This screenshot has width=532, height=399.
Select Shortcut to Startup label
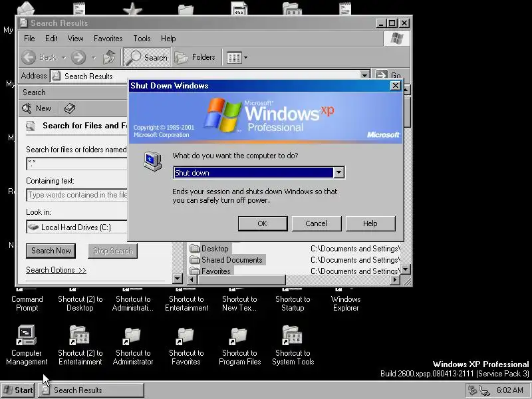pos(293,304)
